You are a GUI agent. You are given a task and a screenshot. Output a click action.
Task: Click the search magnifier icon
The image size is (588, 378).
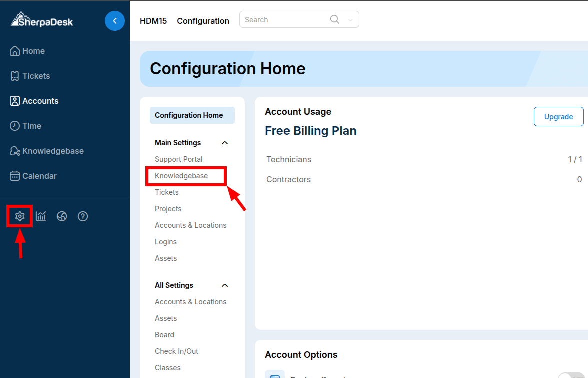pyautogui.click(x=334, y=19)
